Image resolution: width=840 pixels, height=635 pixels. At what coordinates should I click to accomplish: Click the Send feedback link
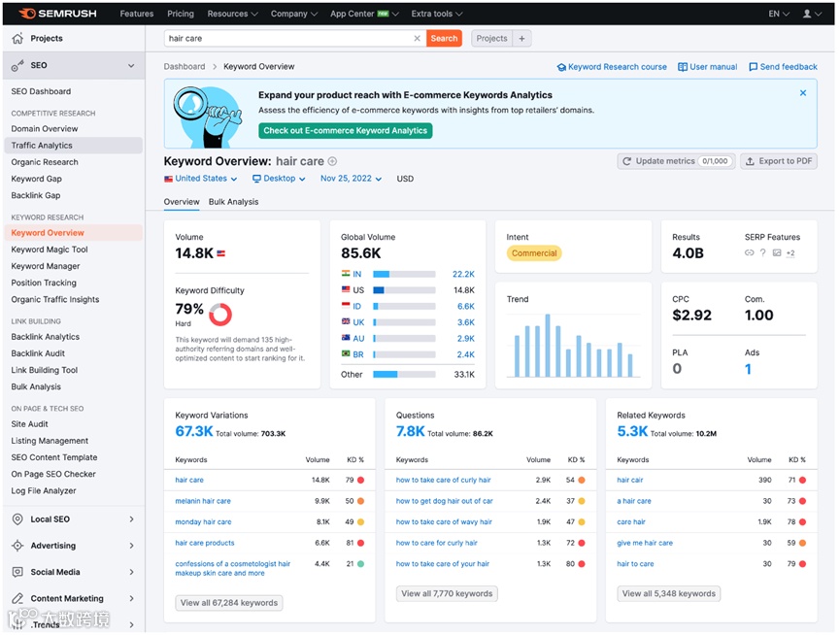coord(784,67)
